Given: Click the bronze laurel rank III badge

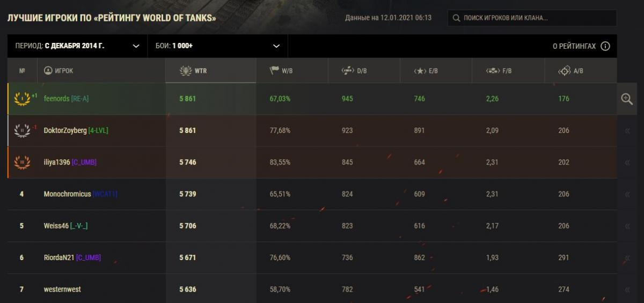Looking at the screenshot, I should [21, 162].
